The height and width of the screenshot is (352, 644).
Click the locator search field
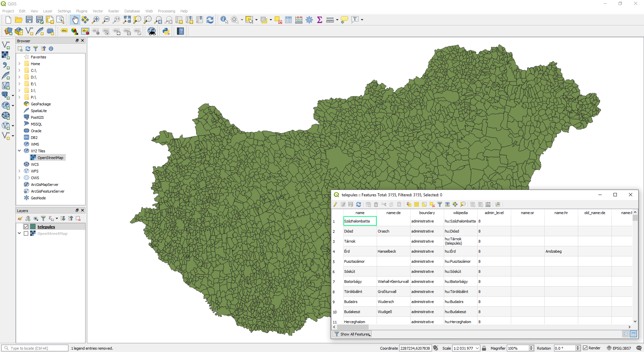[x=35, y=348]
